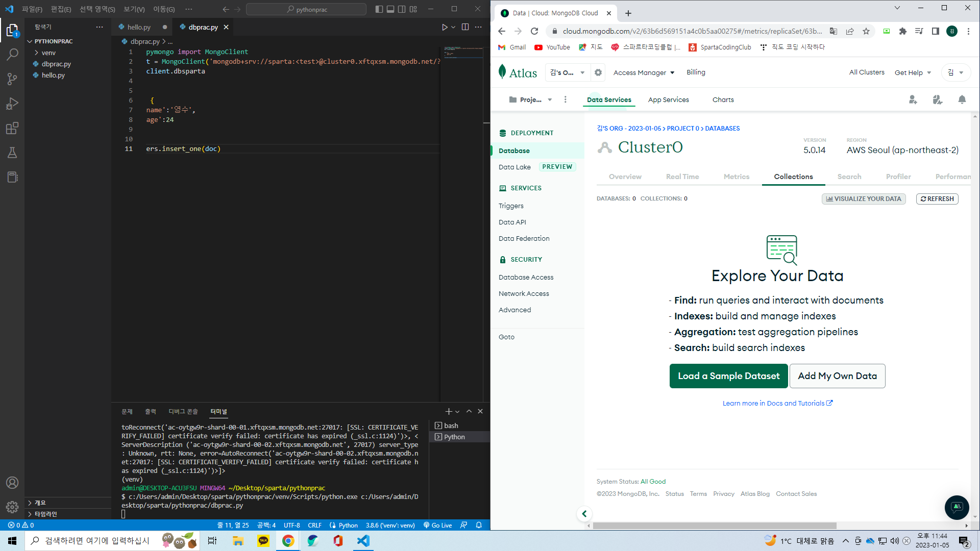This screenshot has width=980, height=551.
Task: Toggle the VS Code bottom panel layout
Action: (x=390, y=9)
